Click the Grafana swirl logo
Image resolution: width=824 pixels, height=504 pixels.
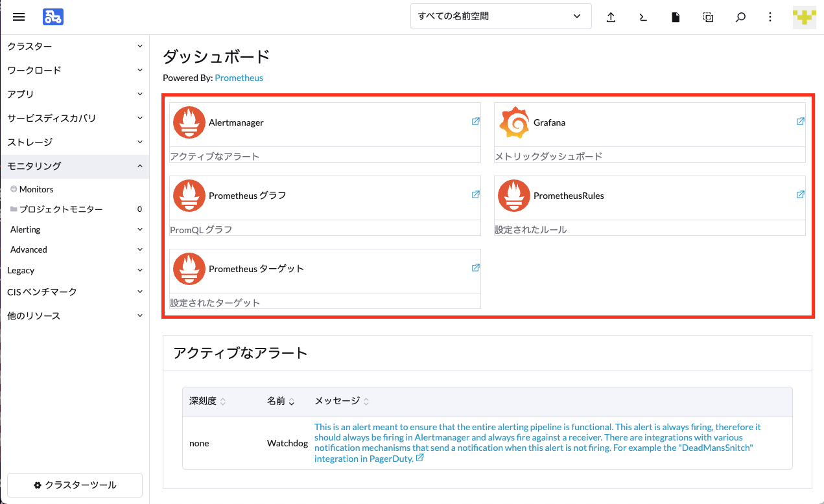514,122
